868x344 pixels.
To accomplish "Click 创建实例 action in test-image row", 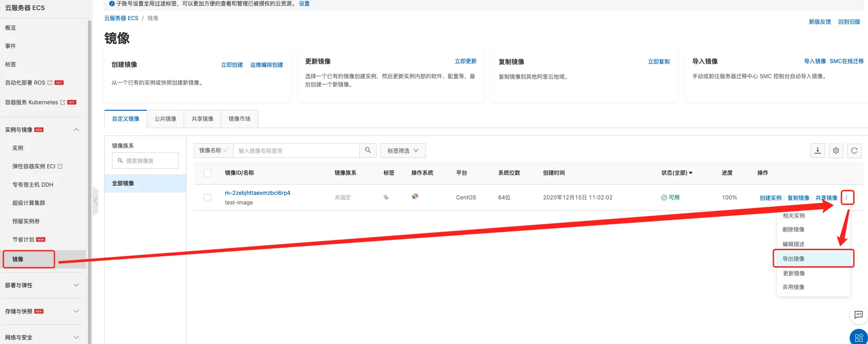I will pyautogui.click(x=771, y=198).
